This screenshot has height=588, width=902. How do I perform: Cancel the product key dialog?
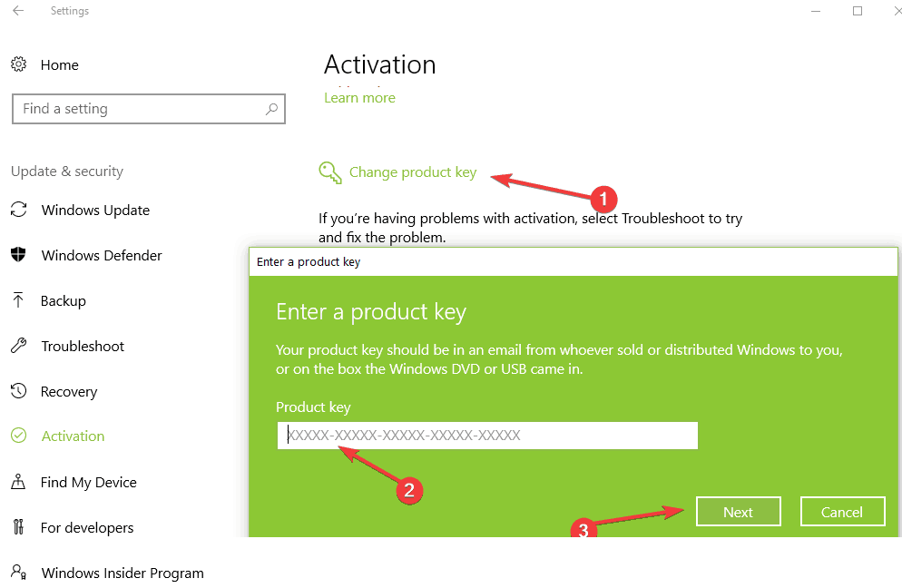coord(842,511)
